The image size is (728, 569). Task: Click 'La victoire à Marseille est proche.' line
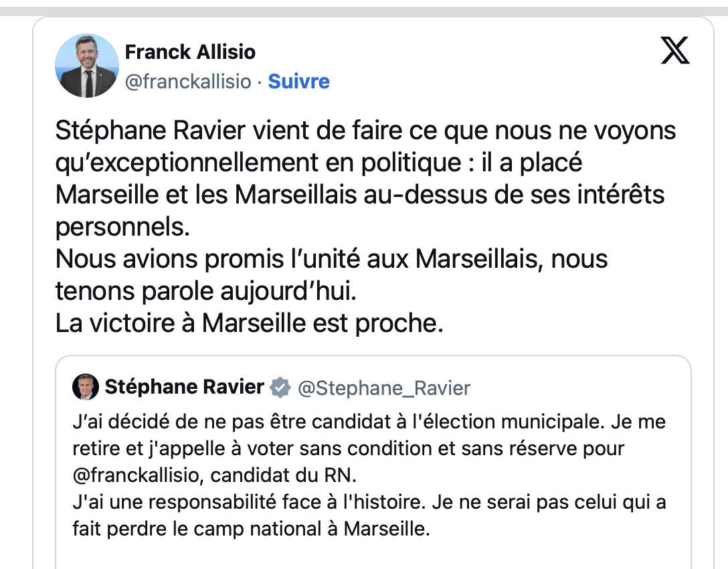250,323
